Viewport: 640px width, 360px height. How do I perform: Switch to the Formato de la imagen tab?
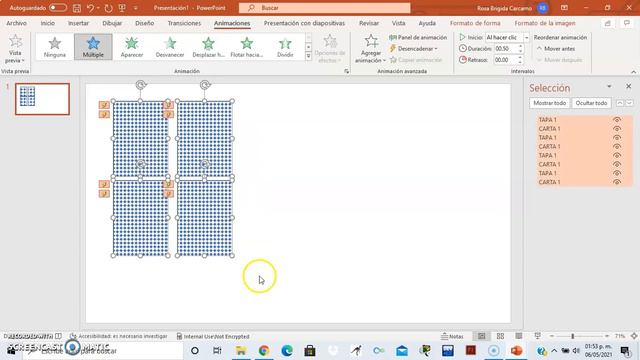tap(545, 23)
